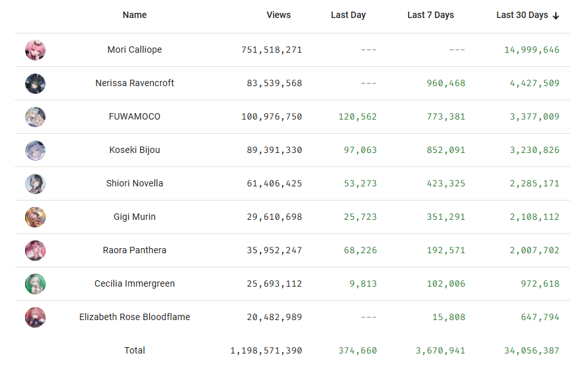The height and width of the screenshot is (367, 588).
Task: Click Shiori's 30-day value 2,285,171
Action: pyautogui.click(x=535, y=184)
